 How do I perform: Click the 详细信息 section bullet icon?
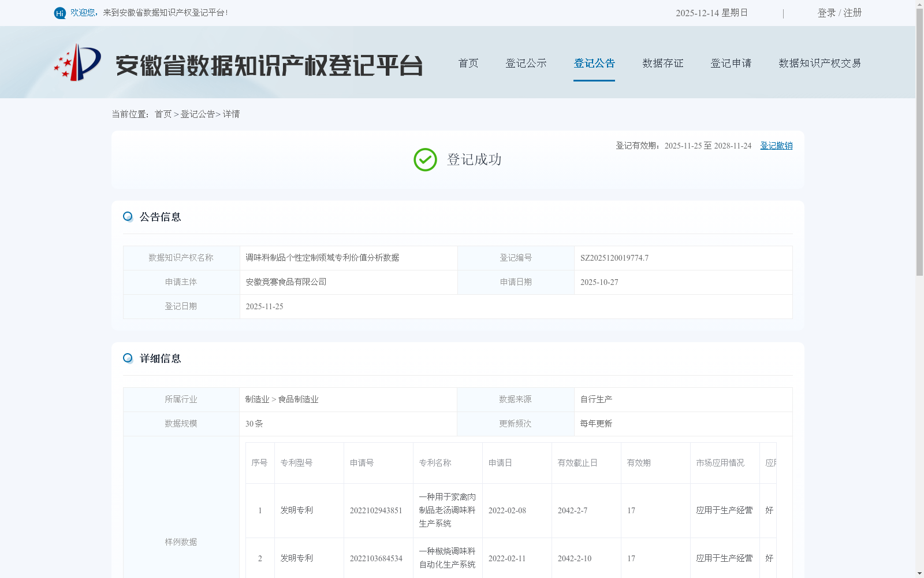pyautogui.click(x=128, y=358)
